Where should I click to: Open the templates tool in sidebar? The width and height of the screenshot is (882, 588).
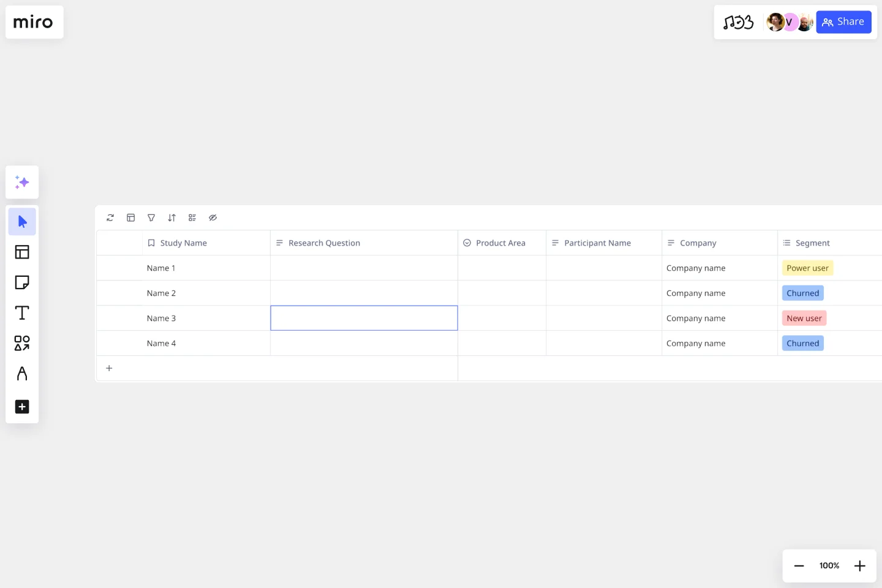[22, 252]
